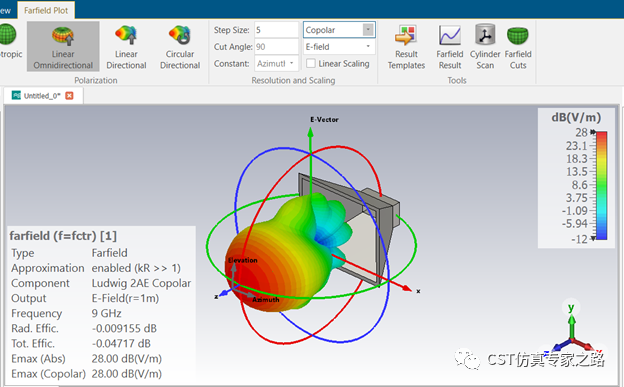Viewport: 624px width, 387px height.
Task: Expand the Copolar component dropdown
Action: click(368, 29)
